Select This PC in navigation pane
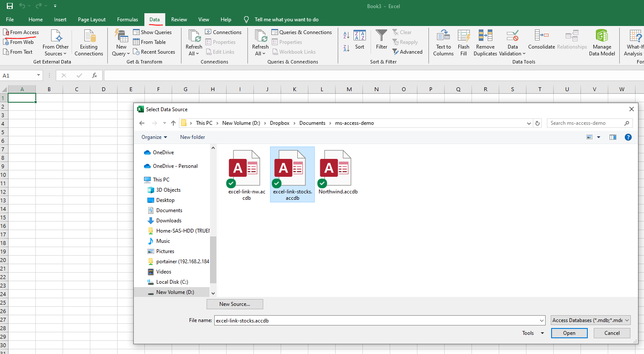This screenshot has width=644, height=354. [x=161, y=180]
